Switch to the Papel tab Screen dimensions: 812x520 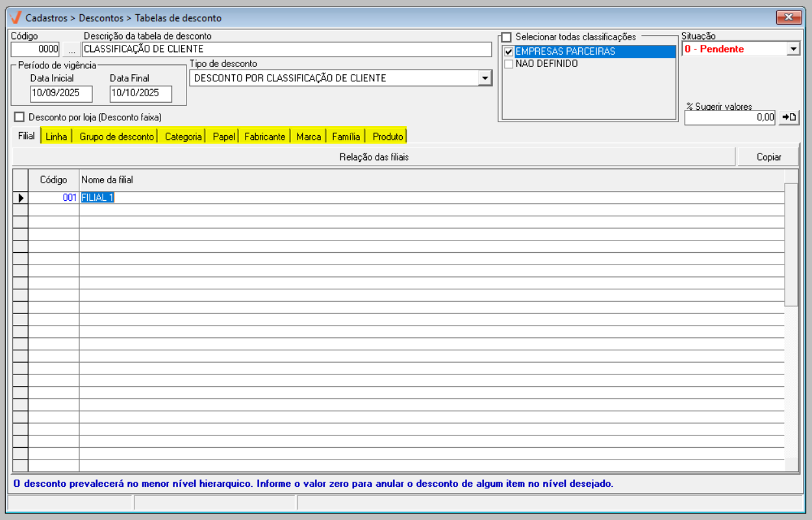(x=223, y=136)
